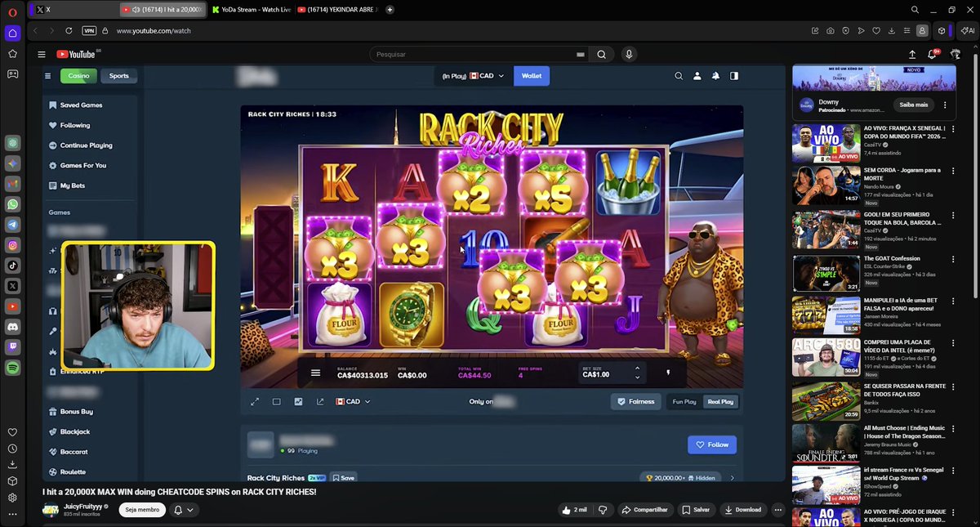Open the YouTube hamburger guide menu

(x=42, y=54)
